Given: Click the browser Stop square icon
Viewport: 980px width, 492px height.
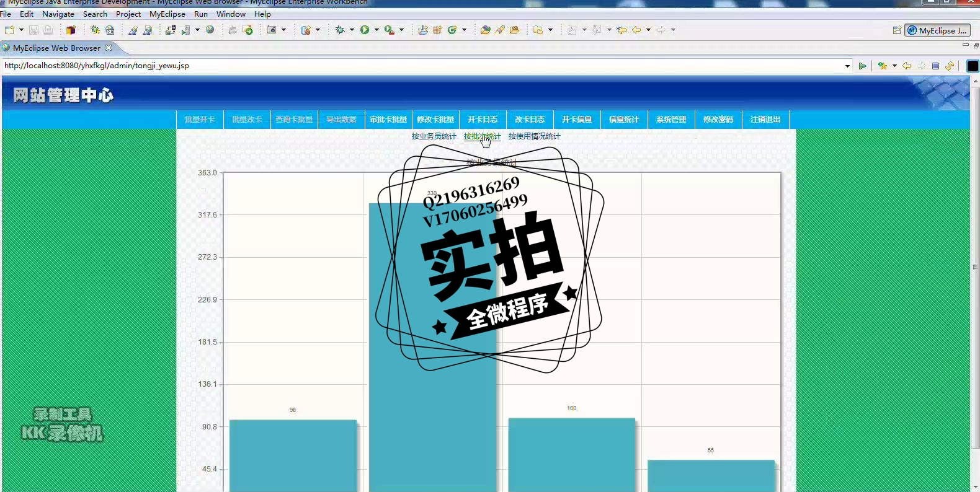Looking at the screenshot, I should (x=935, y=66).
